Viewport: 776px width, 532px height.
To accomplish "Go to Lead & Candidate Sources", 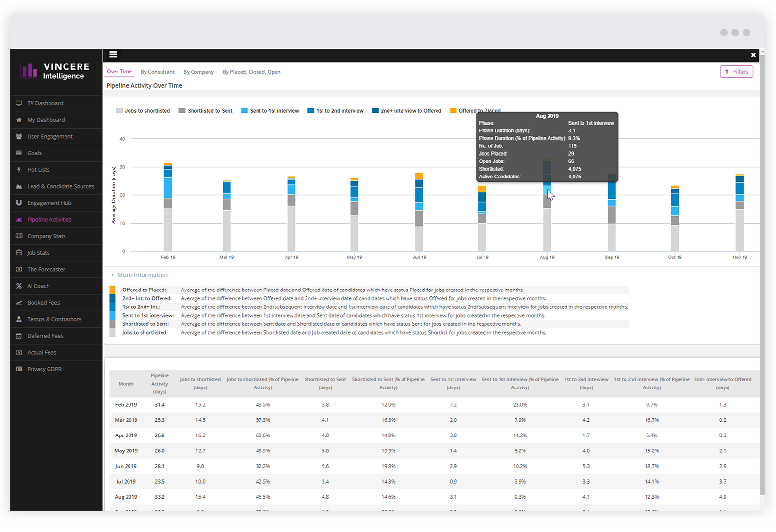I will coord(61,186).
